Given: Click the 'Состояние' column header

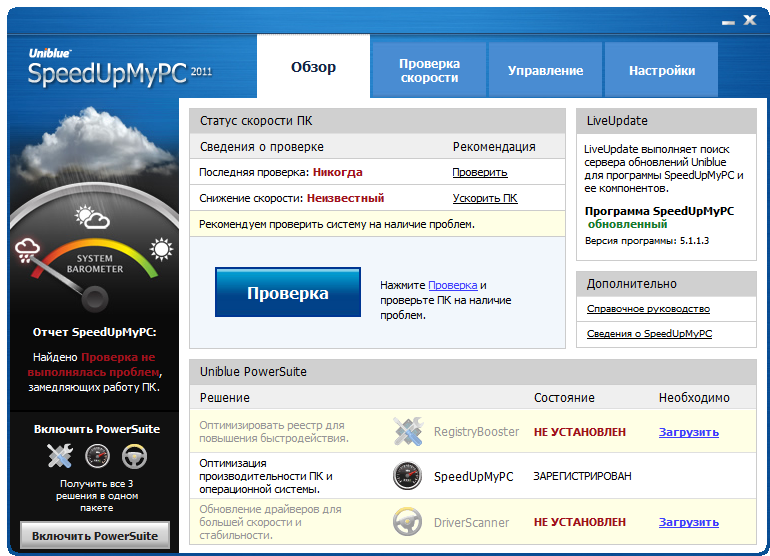Looking at the screenshot, I should (564, 398).
